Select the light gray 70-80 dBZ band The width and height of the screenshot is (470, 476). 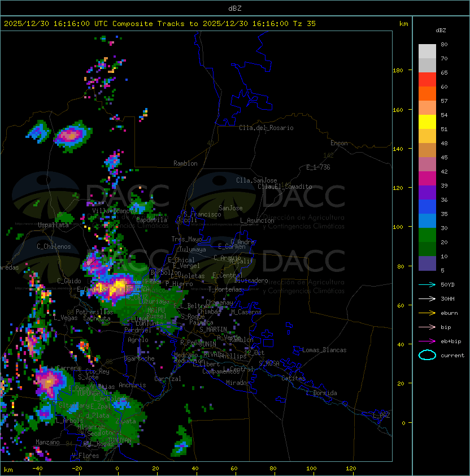427,51
